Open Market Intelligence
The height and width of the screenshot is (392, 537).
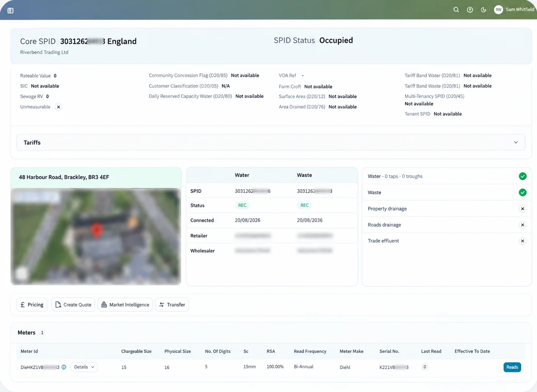tap(125, 305)
